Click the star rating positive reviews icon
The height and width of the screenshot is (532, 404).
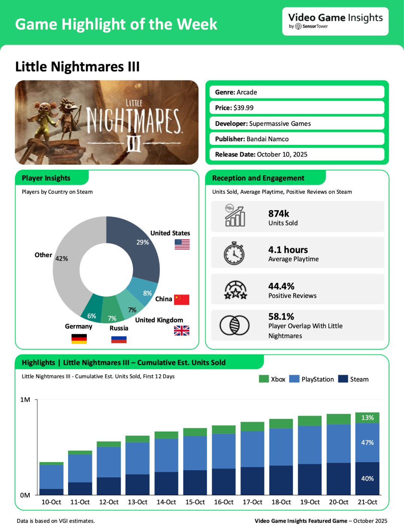(x=235, y=290)
